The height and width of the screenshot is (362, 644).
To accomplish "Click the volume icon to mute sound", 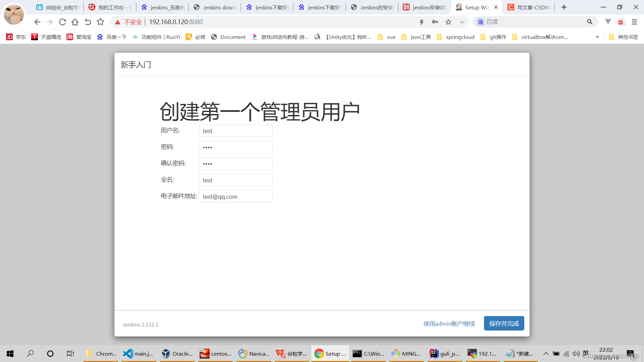I will pos(576,353).
